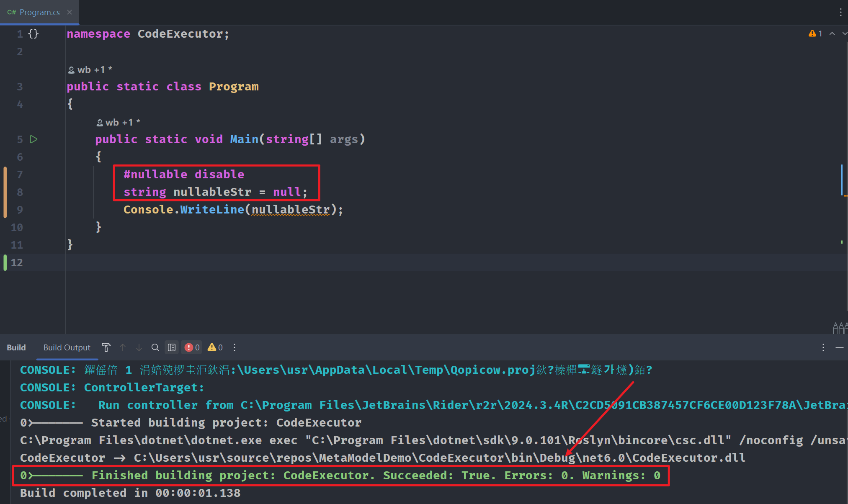Click the Finished building project output line
The image size is (848, 504).
point(340,476)
